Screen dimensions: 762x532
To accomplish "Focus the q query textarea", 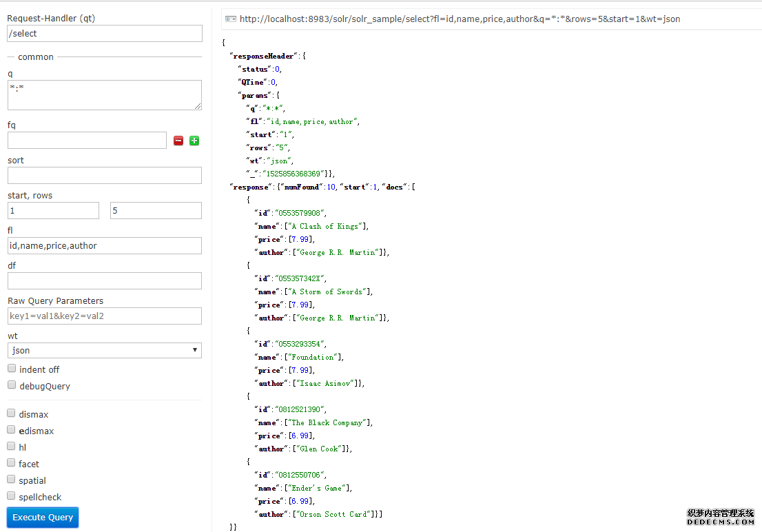I will pyautogui.click(x=105, y=95).
